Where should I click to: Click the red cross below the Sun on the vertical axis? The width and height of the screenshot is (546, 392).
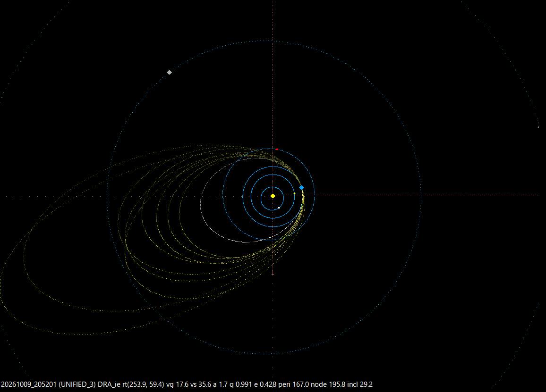273,275
